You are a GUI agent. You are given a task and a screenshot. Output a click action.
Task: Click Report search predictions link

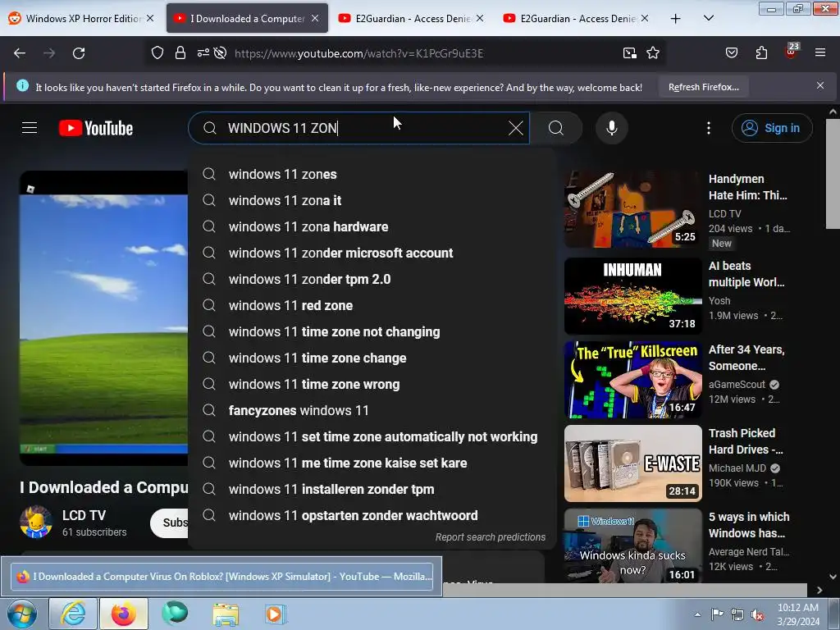[x=491, y=536]
